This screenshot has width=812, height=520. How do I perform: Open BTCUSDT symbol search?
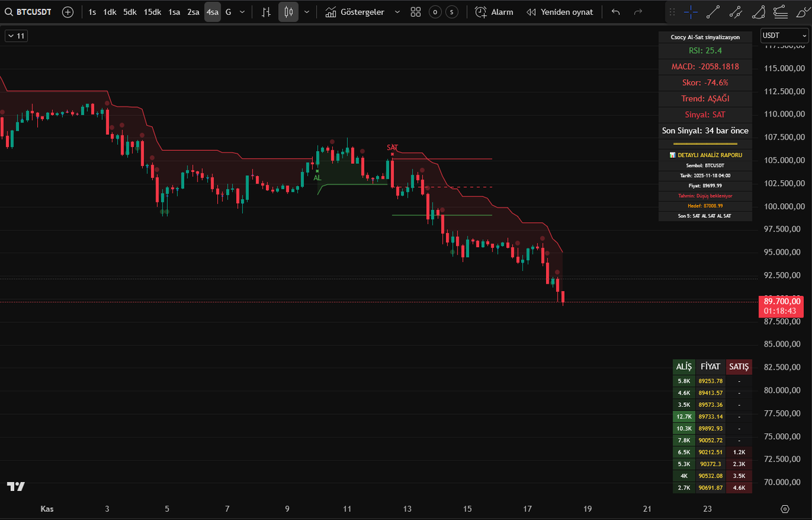pyautogui.click(x=28, y=12)
